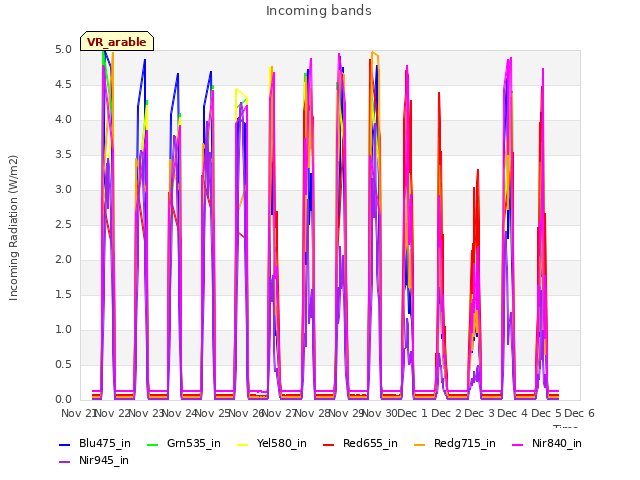The width and height of the screenshot is (640, 480).
Task: Toggle the Blu475_in legend entry
Action: point(95,444)
